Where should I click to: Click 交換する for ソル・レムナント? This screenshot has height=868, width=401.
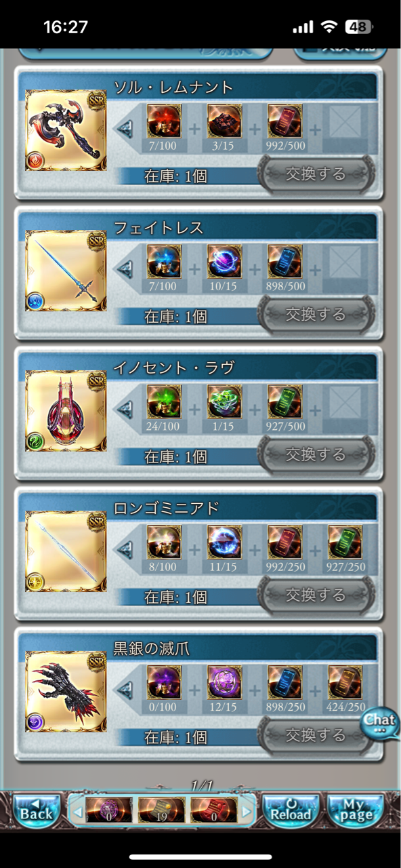tap(316, 174)
